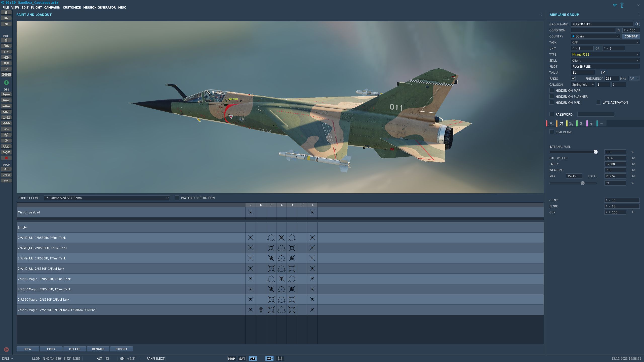The height and width of the screenshot is (362, 644).
Task: Select the BARAX ECM Pod loadout row
Action: pyautogui.click(x=57, y=310)
